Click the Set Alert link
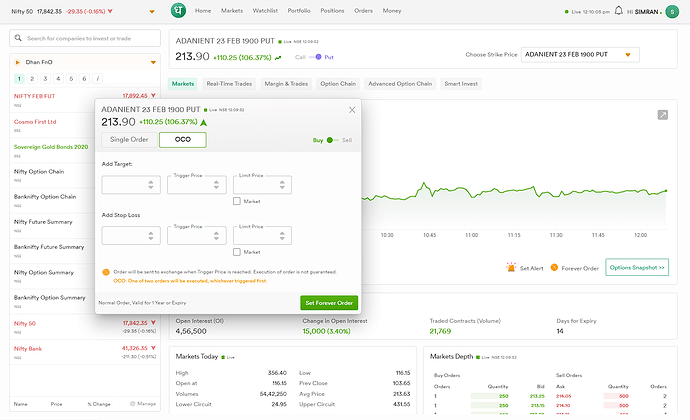This screenshot has width=690, height=420. tap(532, 268)
